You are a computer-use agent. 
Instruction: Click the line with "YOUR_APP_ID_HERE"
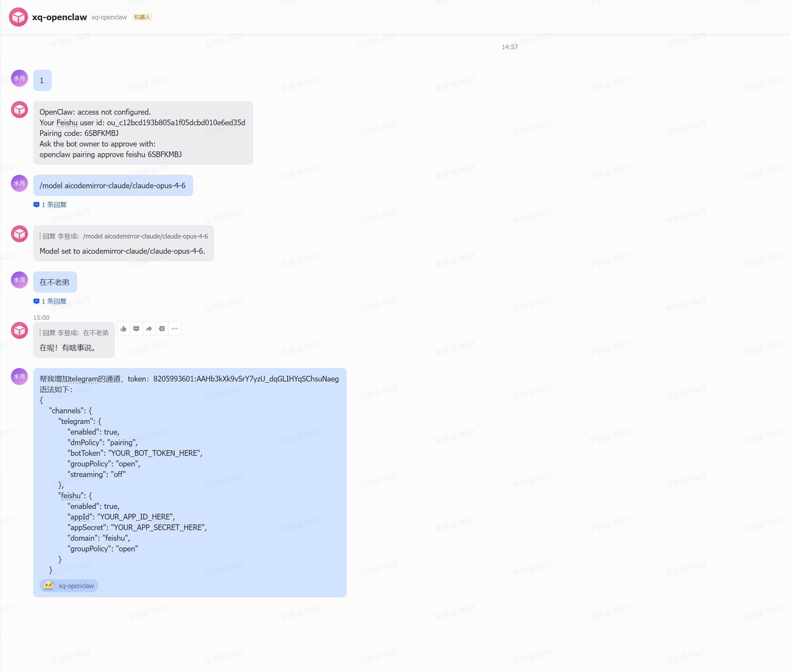pos(121,517)
